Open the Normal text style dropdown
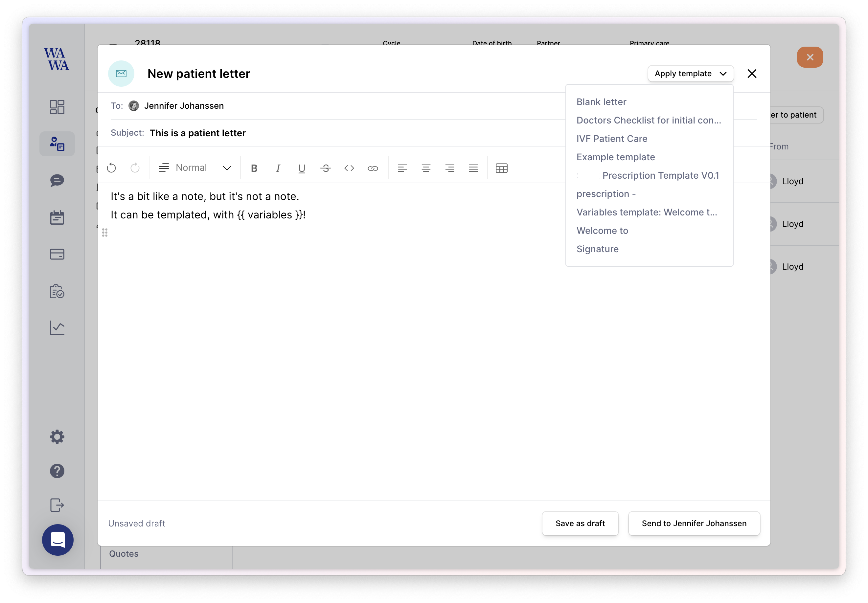868x603 pixels. tap(195, 168)
